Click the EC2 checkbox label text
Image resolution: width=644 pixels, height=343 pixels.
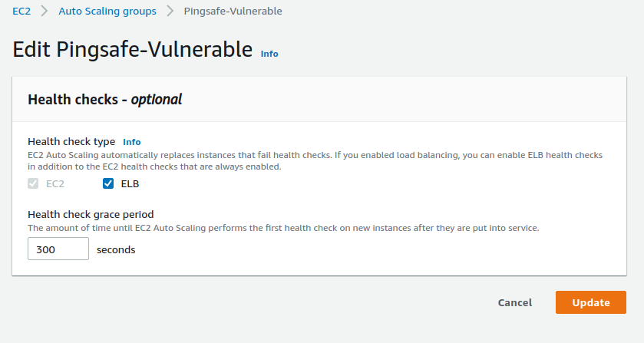pyautogui.click(x=56, y=184)
